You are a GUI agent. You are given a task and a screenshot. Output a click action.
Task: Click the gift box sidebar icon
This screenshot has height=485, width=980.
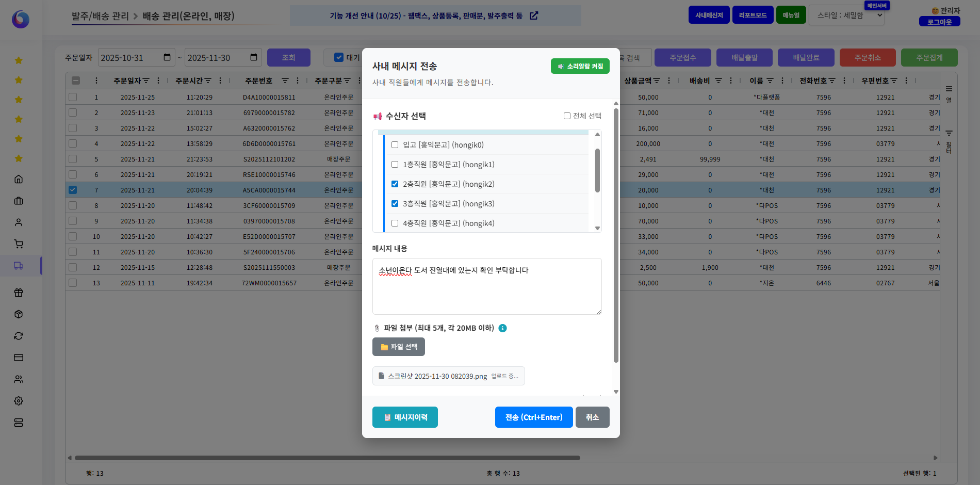19,293
